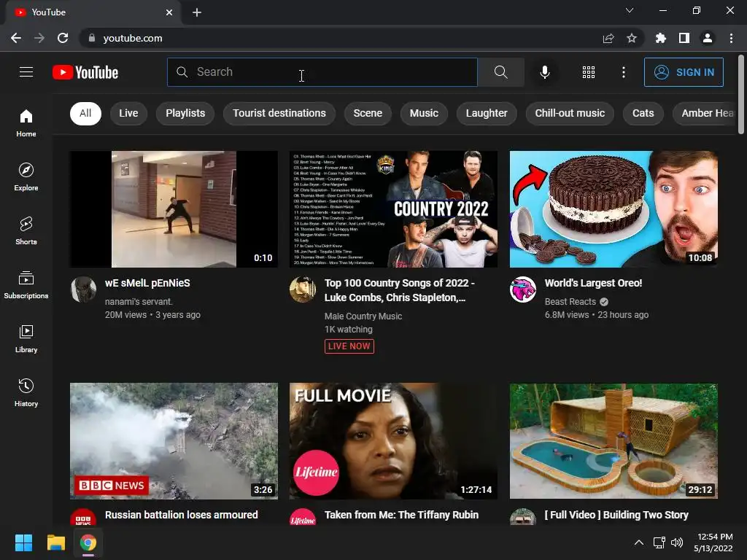Viewport: 747px width, 560px height.
Task: Open Male Country Music channel name
Action: point(363,316)
